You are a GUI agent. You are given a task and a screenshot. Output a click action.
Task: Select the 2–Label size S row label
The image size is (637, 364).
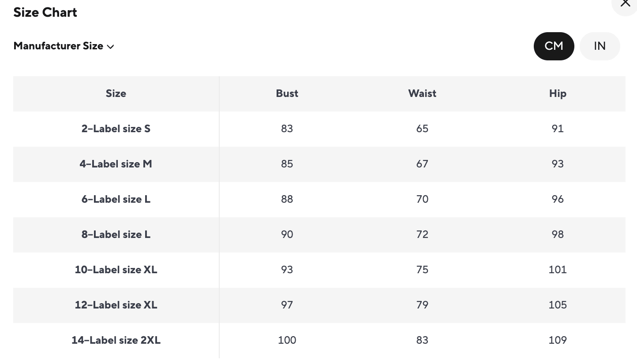[116, 129]
